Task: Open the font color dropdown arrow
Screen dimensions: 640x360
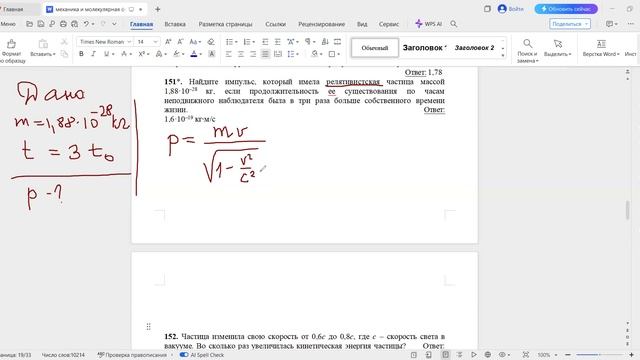Action: [201, 54]
